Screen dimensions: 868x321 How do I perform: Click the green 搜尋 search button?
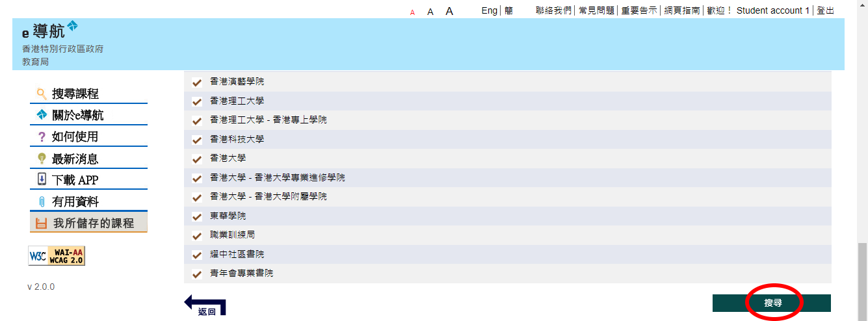(x=772, y=303)
